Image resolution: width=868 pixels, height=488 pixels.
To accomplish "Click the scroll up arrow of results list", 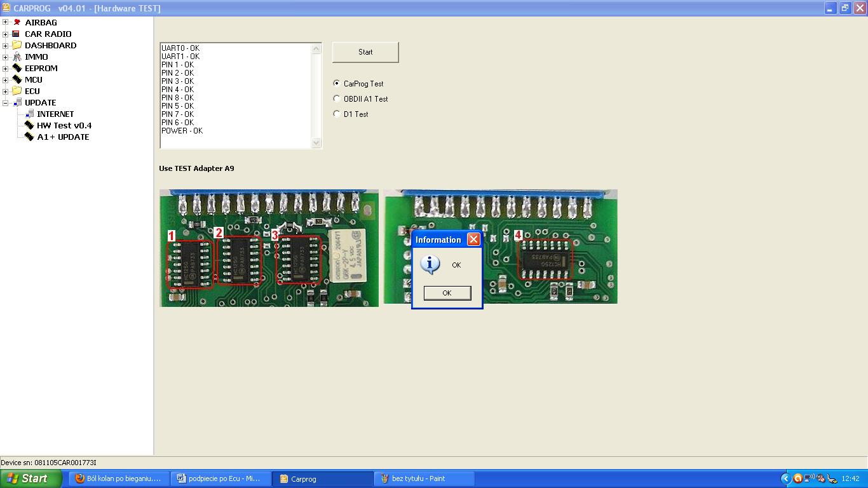I will click(316, 49).
